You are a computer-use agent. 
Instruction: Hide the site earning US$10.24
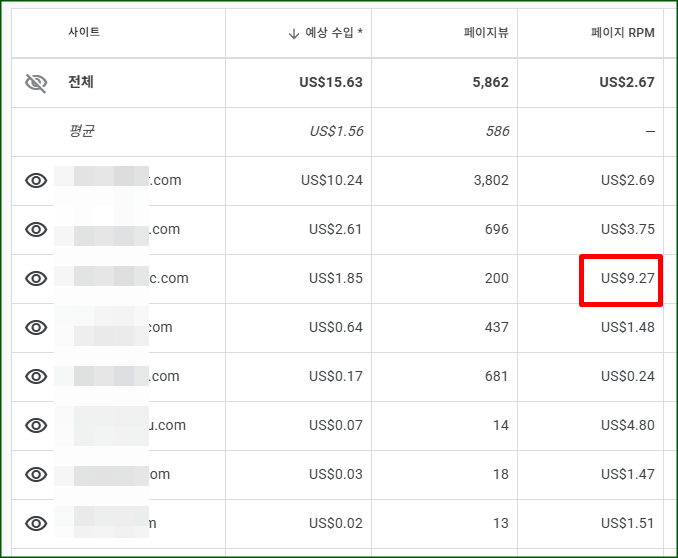pyautogui.click(x=36, y=181)
